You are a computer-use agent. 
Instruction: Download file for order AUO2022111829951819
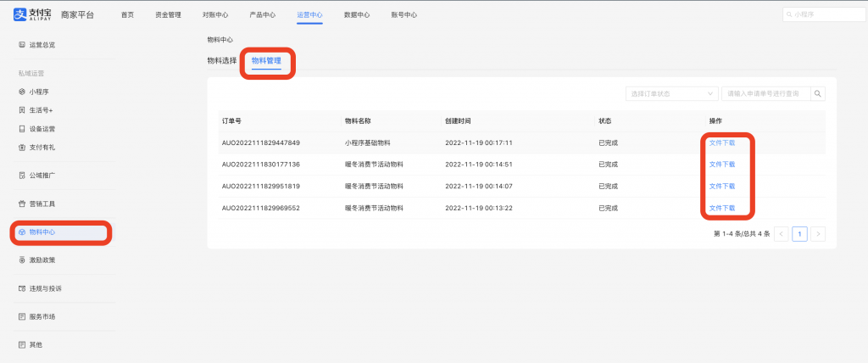[722, 187]
